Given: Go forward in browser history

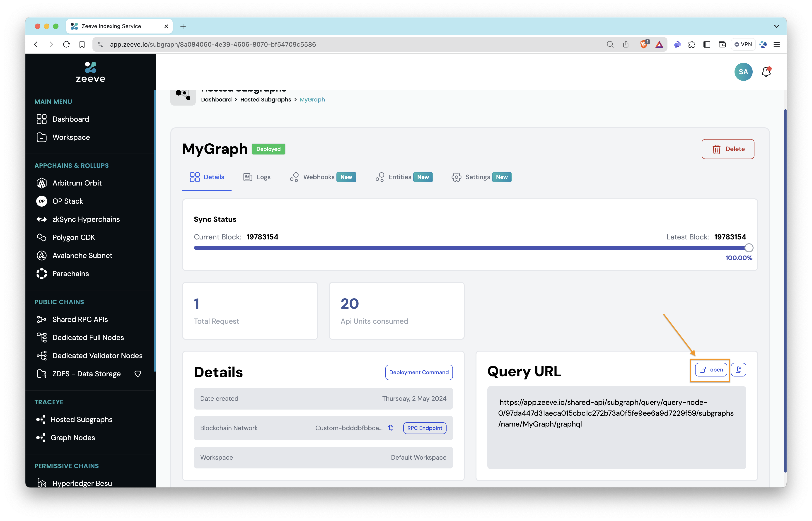Looking at the screenshot, I should [x=51, y=44].
